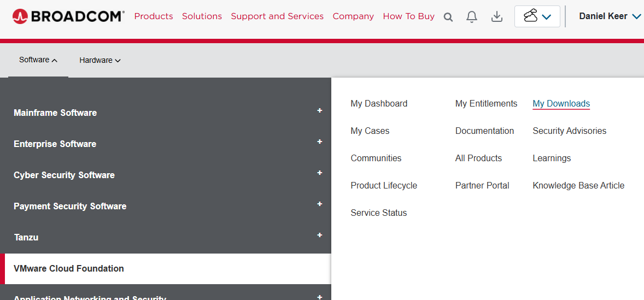Open the How To Buy menu
Image resolution: width=644 pixels, height=300 pixels.
pos(409,16)
